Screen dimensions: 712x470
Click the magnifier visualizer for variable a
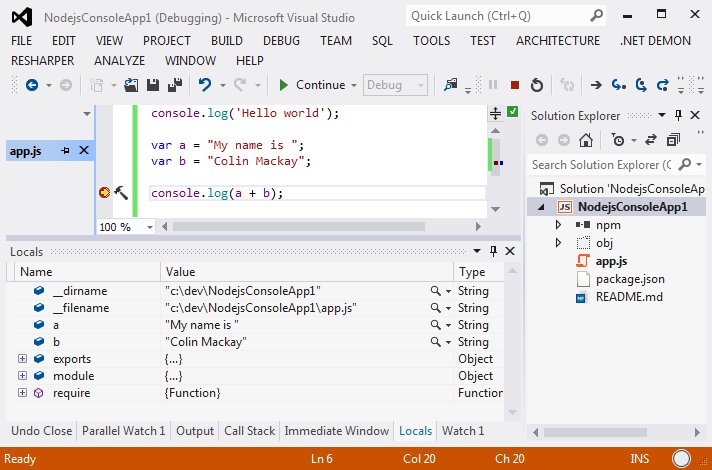[x=435, y=325]
